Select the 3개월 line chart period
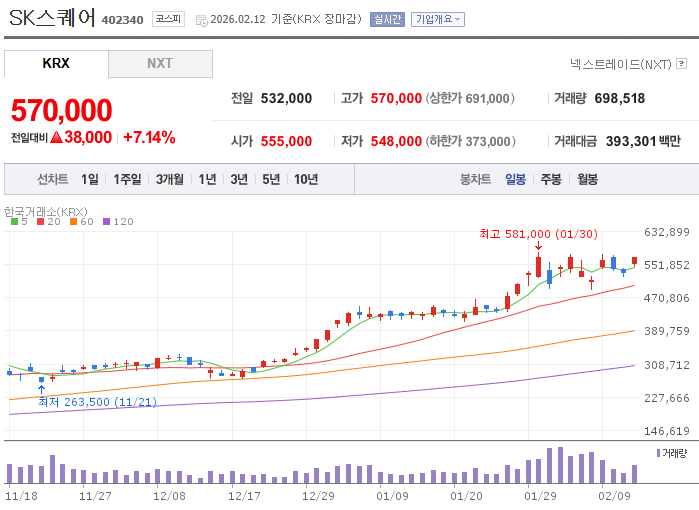Viewport: 699px width, 510px height. (x=170, y=179)
